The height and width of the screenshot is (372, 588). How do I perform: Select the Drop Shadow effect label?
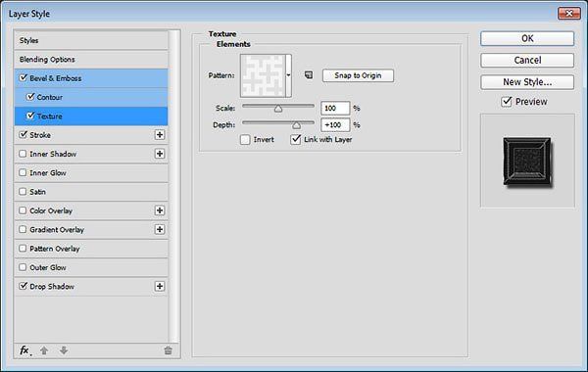click(x=52, y=287)
